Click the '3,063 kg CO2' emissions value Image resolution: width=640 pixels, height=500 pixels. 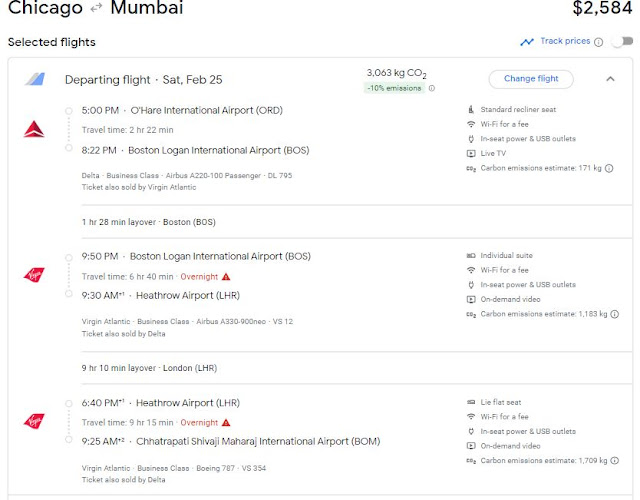(x=396, y=73)
